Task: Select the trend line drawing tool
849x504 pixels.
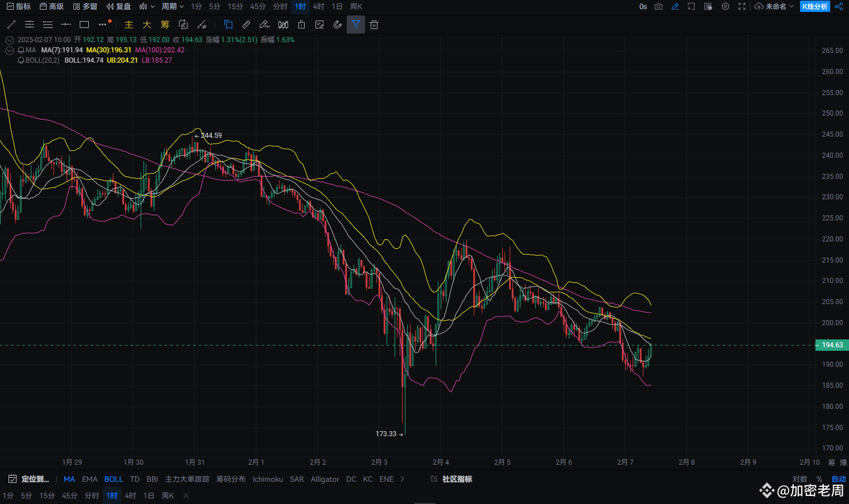Action: pyautogui.click(x=11, y=24)
